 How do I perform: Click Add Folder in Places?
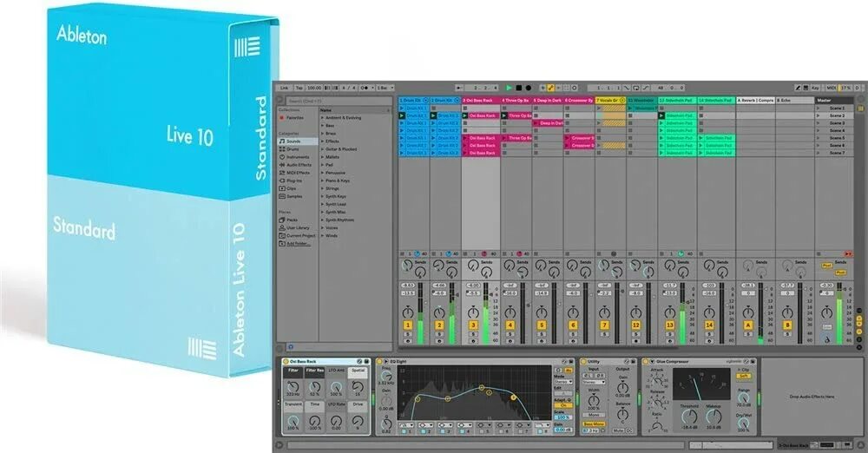298,244
